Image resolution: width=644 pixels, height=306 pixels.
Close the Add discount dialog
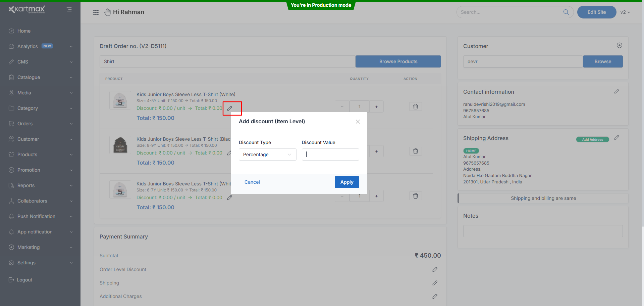pyautogui.click(x=358, y=122)
